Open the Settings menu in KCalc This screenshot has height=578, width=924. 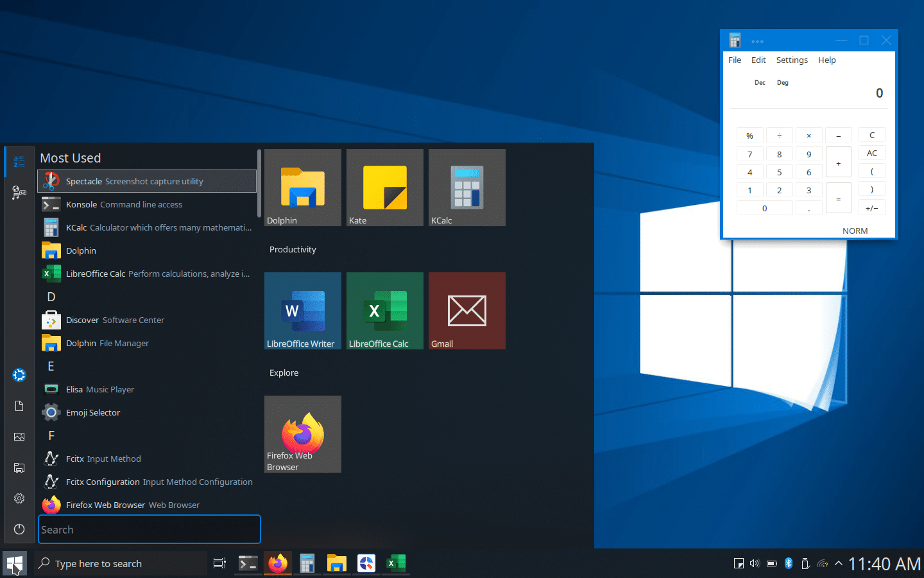(792, 60)
